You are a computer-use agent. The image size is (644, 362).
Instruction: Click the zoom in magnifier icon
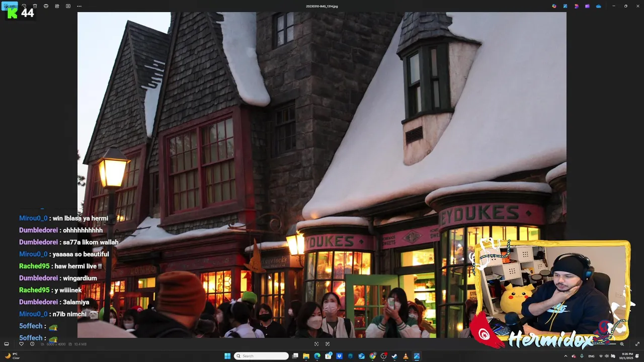(x=622, y=344)
